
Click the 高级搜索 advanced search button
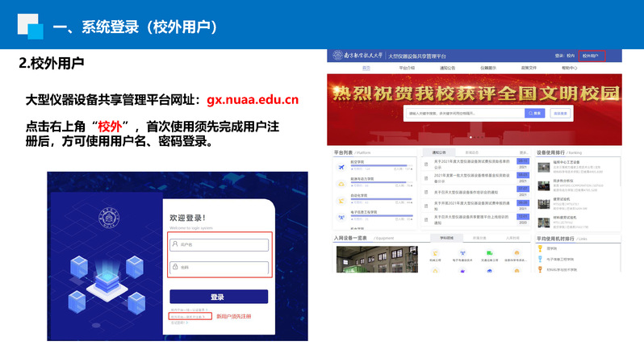tap(559, 114)
